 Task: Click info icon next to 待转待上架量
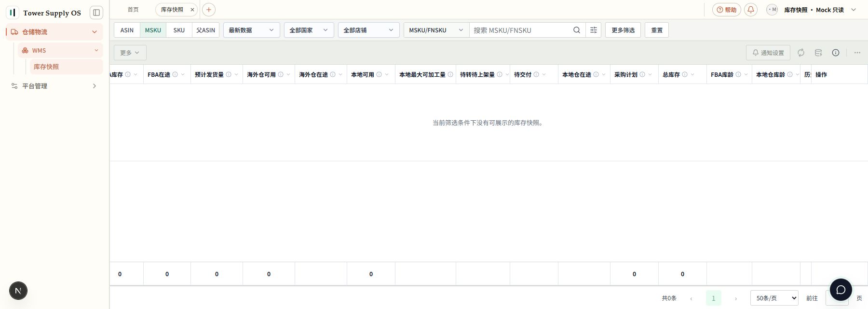500,74
